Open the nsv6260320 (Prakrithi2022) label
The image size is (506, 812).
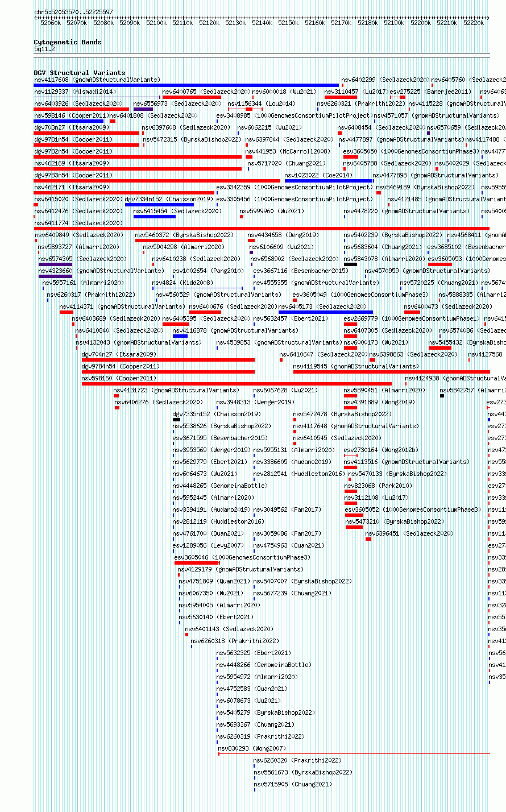(x=297, y=760)
